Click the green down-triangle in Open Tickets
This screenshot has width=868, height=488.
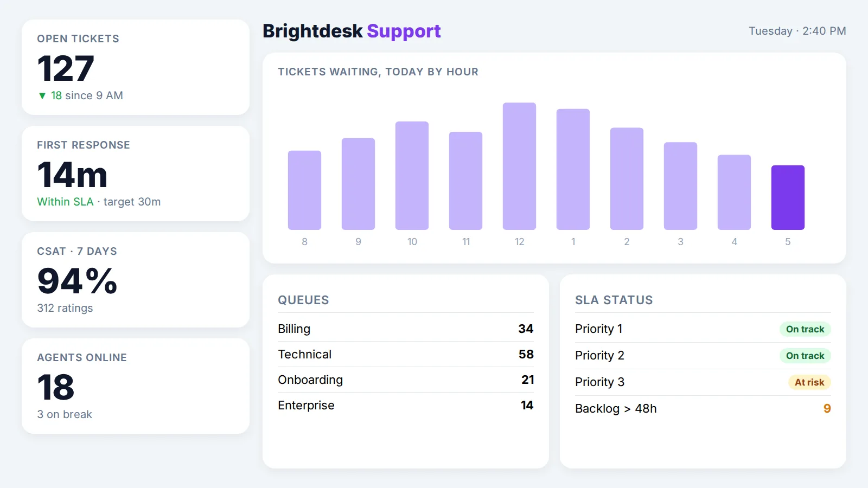[42, 96]
